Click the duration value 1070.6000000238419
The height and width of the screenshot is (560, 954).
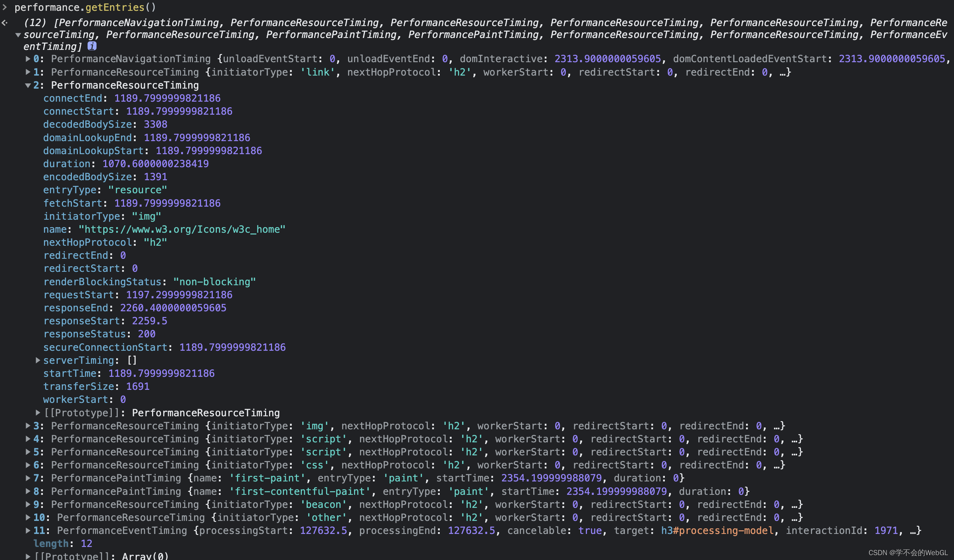(155, 164)
